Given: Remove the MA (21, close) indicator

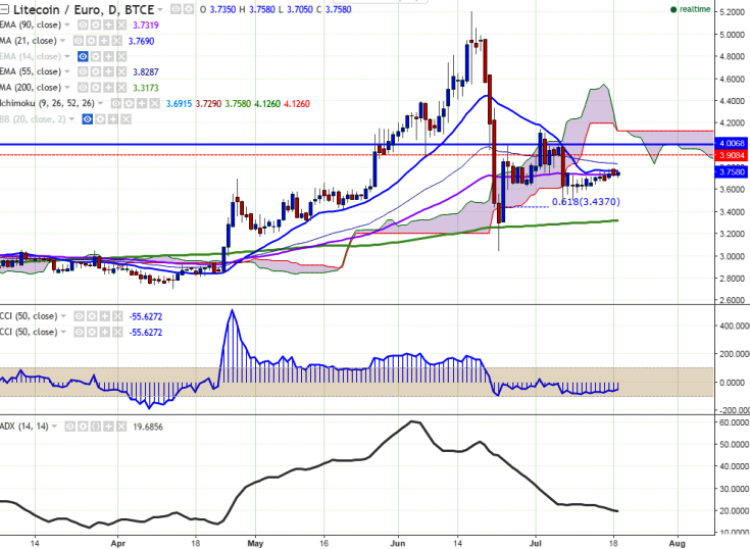Looking at the screenshot, I should 118,40.
